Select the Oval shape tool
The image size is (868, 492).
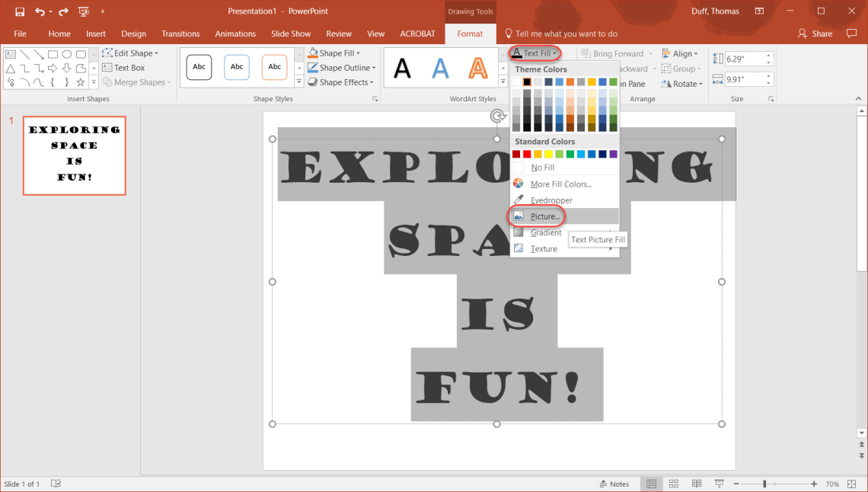pos(66,54)
